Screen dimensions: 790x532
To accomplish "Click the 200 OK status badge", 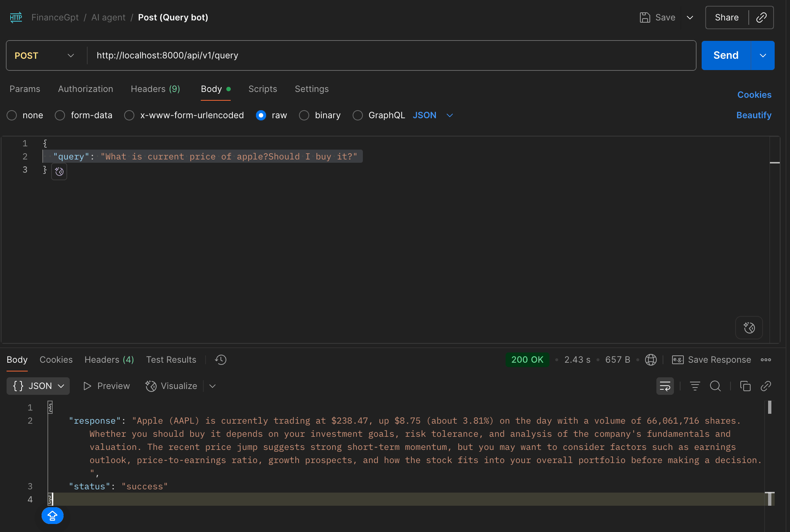I will 527,360.
